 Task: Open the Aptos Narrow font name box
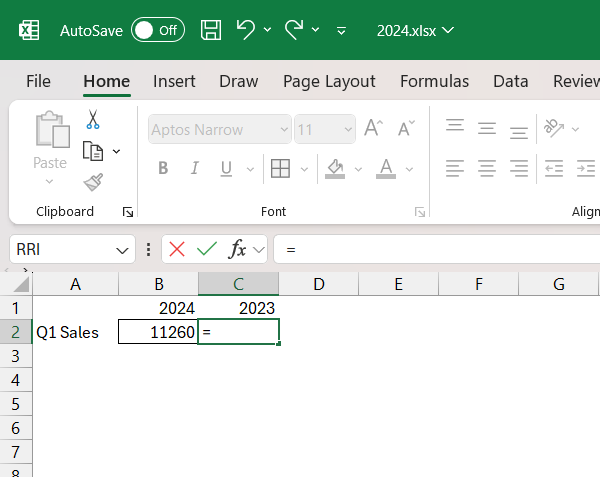(x=220, y=129)
